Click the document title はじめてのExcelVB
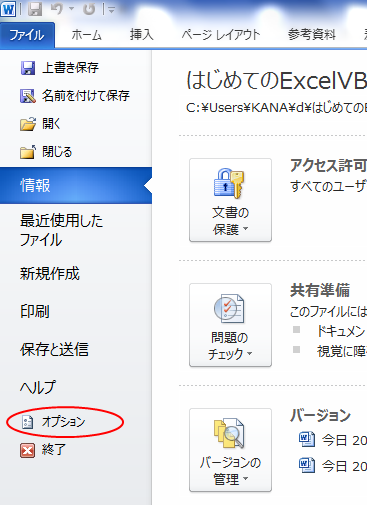 click(x=276, y=81)
